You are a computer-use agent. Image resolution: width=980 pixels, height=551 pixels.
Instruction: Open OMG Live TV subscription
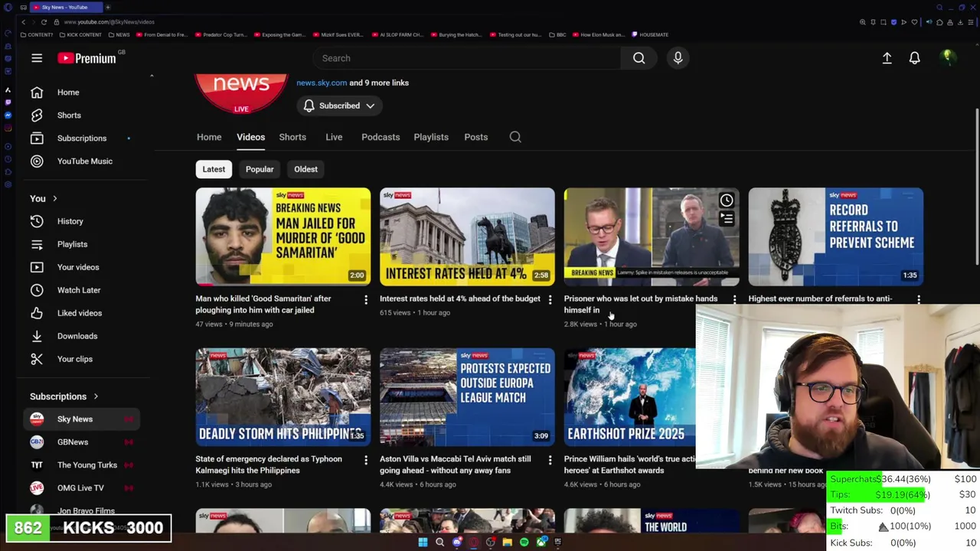pos(80,488)
